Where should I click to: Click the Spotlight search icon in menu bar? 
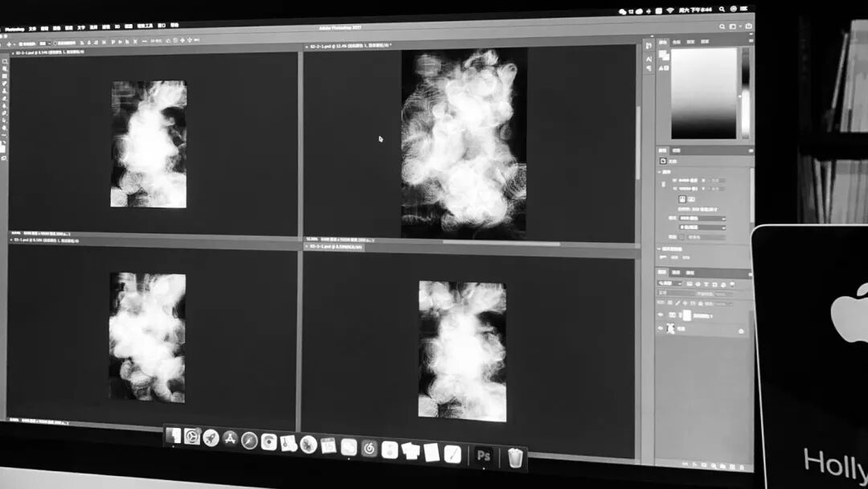tap(722, 10)
